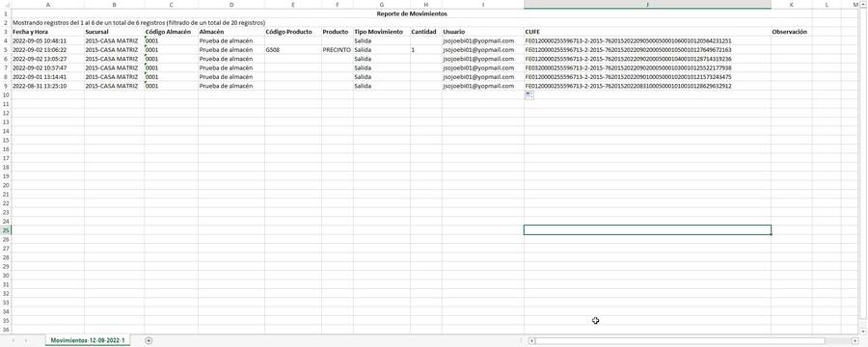Select column G header
The height and width of the screenshot is (347, 868).
click(381, 5)
